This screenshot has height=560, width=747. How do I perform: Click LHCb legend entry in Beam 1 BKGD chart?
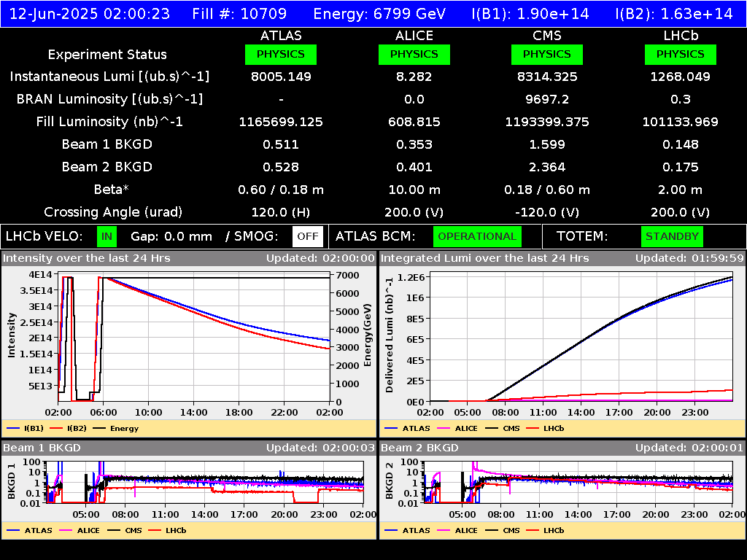pos(167,530)
